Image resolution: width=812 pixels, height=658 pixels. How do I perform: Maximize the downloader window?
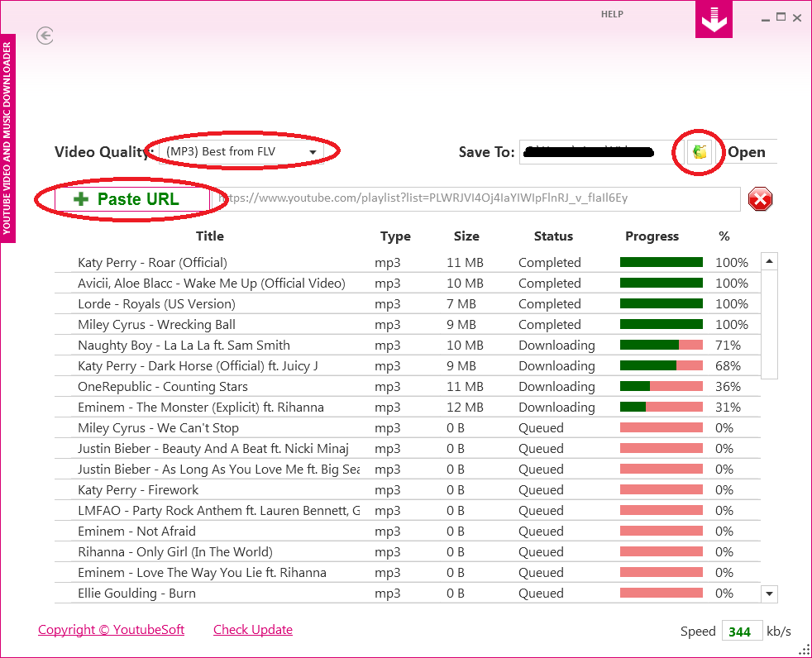click(781, 17)
